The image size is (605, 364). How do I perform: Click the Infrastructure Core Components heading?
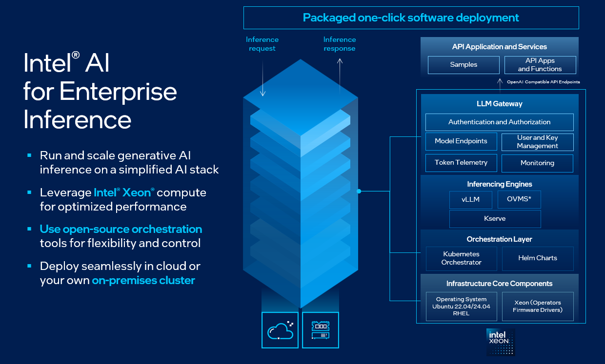pyautogui.click(x=499, y=284)
